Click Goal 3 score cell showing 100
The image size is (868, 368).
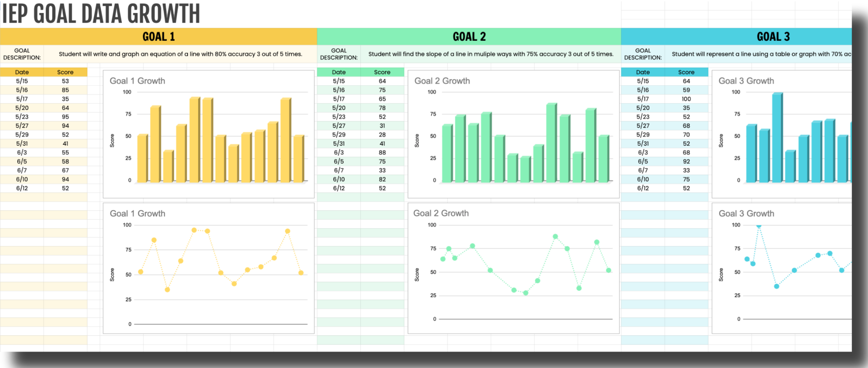click(x=686, y=99)
